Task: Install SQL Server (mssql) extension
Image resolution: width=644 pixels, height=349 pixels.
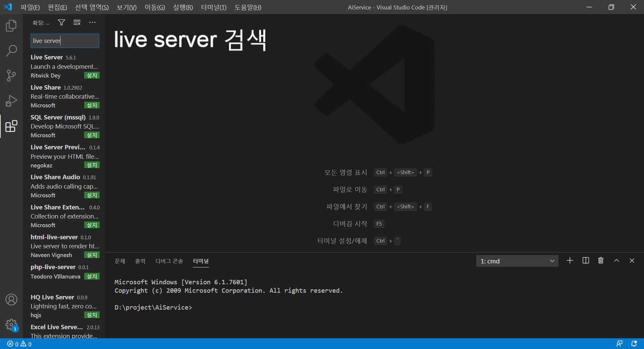Action: coord(92,135)
